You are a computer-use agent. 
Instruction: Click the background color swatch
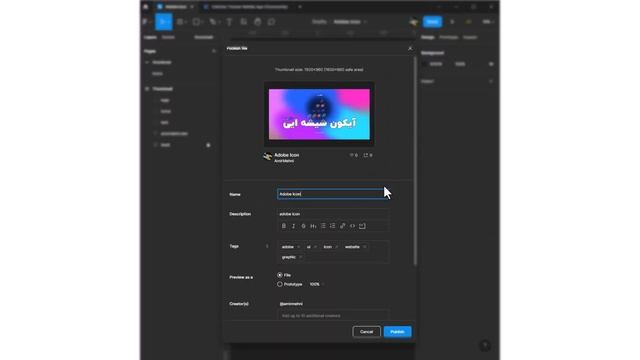click(x=424, y=64)
